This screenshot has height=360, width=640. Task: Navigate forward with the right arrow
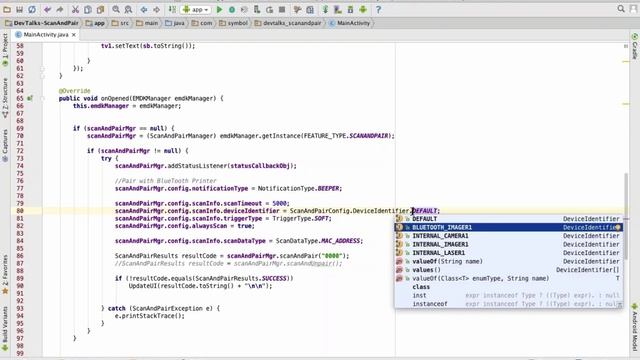click(x=156, y=9)
